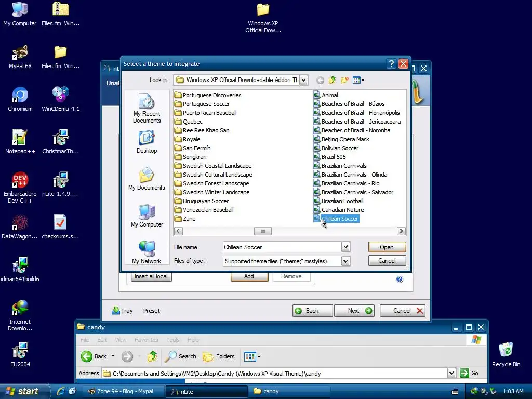Open Favorites menu in candy window
The image size is (532, 399).
pyautogui.click(x=146, y=340)
